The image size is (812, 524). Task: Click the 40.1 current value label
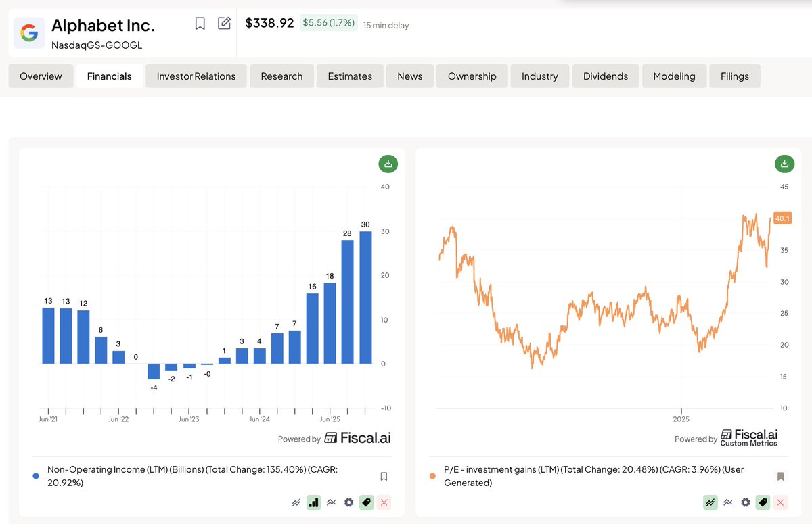pyautogui.click(x=782, y=218)
